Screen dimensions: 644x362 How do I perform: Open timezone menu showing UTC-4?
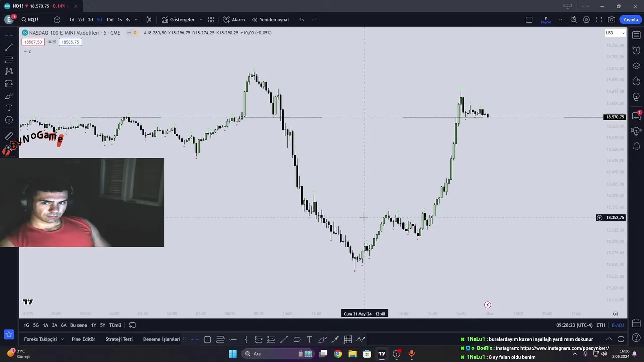tap(575, 325)
